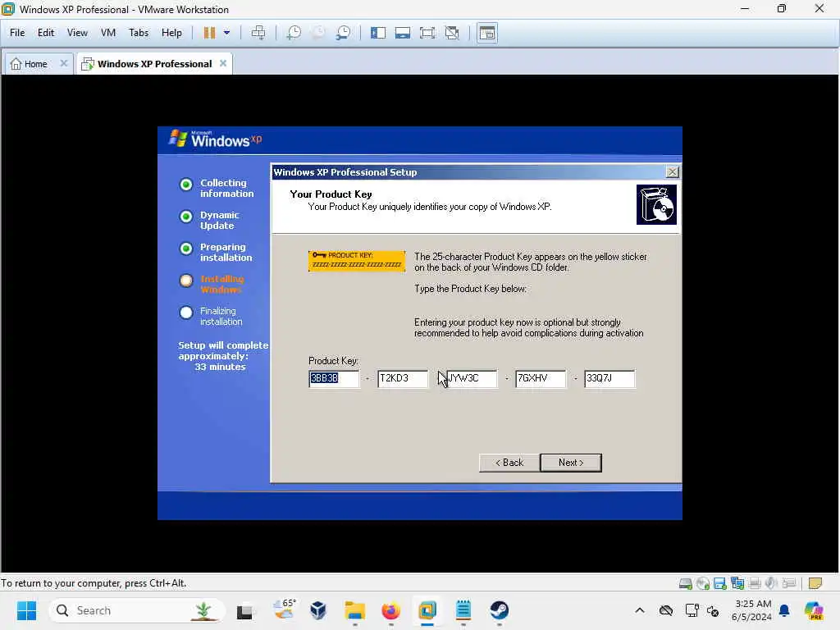Open Copilot Preview from the taskbar
Image resolution: width=840 pixels, height=630 pixels.
tap(815, 610)
